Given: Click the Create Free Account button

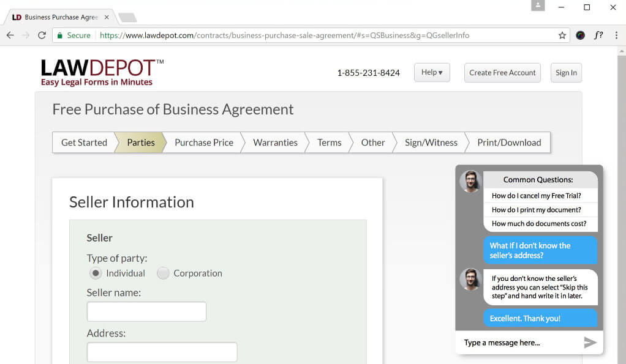Looking at the screenshot, I should tap(502, 72).
